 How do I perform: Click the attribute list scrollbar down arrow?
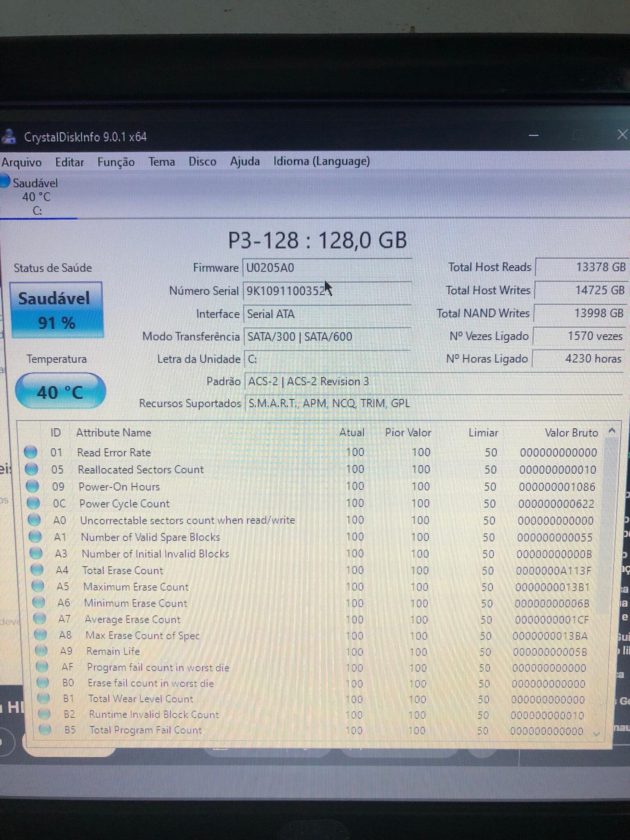[x=597, y=734]
